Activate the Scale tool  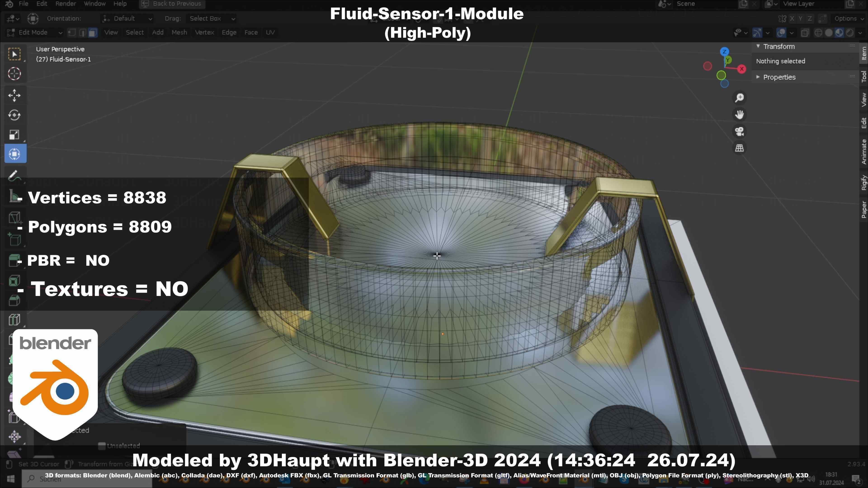pyautogui.click(x=14, y=135)
